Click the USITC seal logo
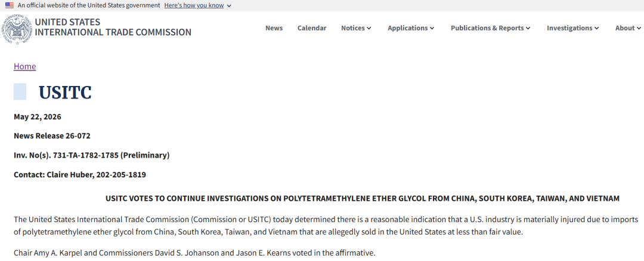 pos(17,30)
